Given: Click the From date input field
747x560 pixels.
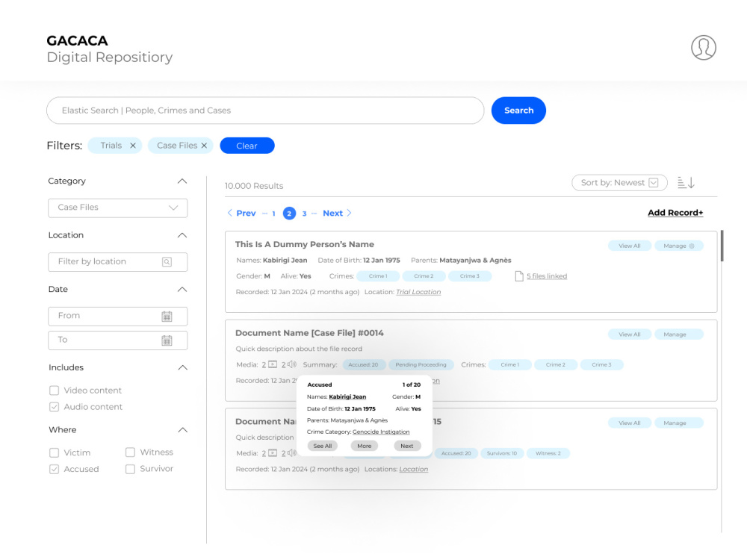Looking at the screenshot, I should 118,316.
